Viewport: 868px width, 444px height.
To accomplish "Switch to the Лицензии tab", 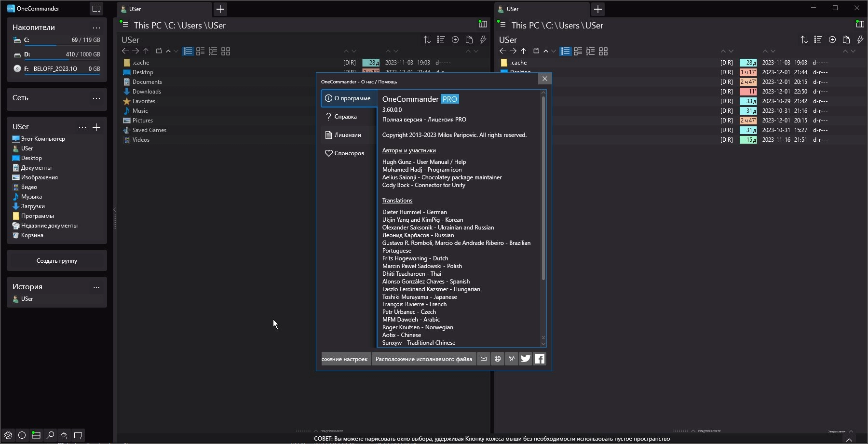I will pyautogui.click(x=348, y=135).
